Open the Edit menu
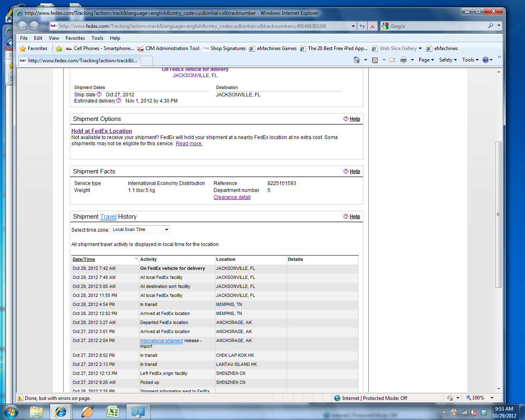Screen dimensions: 525x420 tap(38, 38)
